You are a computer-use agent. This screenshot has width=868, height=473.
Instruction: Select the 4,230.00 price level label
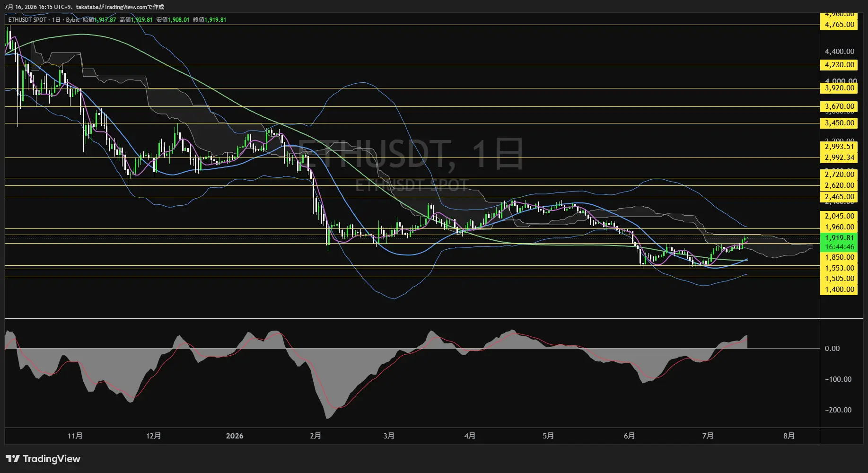pyautogui.click(x=839, y=65)
